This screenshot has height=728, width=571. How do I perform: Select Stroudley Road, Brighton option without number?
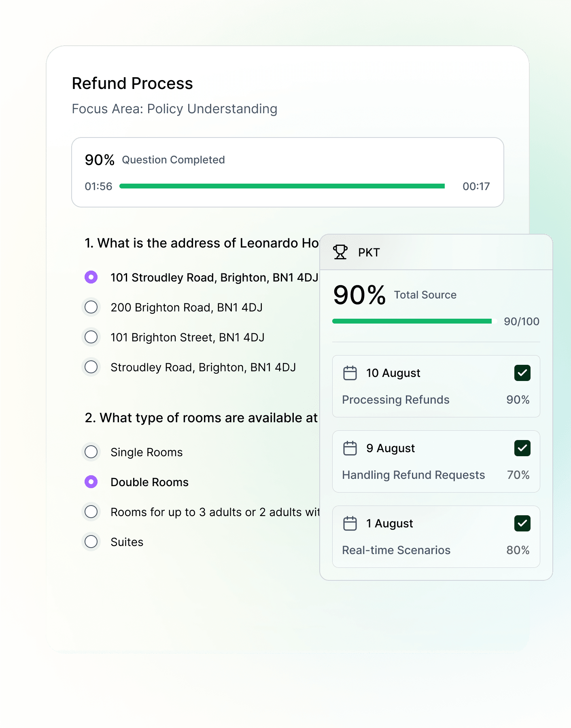91,367
